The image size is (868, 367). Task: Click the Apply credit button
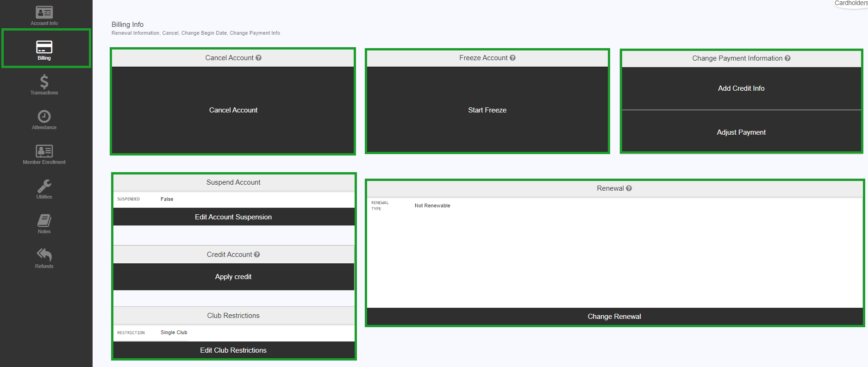point(234,277)
